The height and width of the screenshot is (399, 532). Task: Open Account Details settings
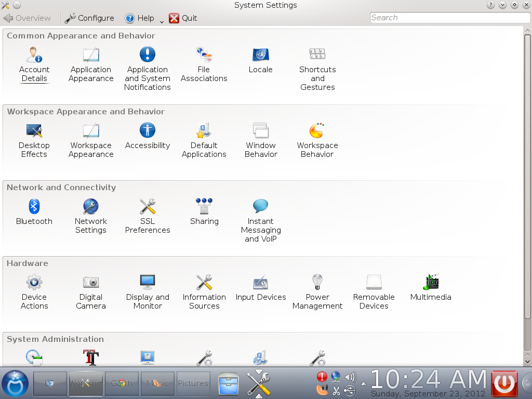(x=34, y=65)
